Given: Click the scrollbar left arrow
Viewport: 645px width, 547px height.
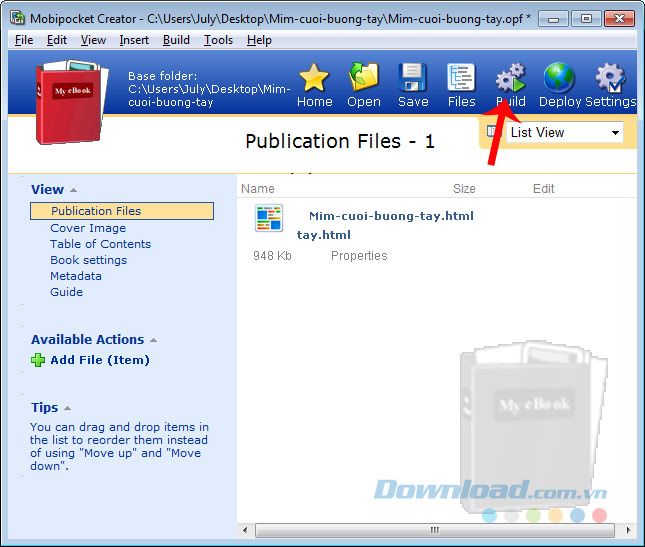Looking at the screenshot, I should pos(245,530).
